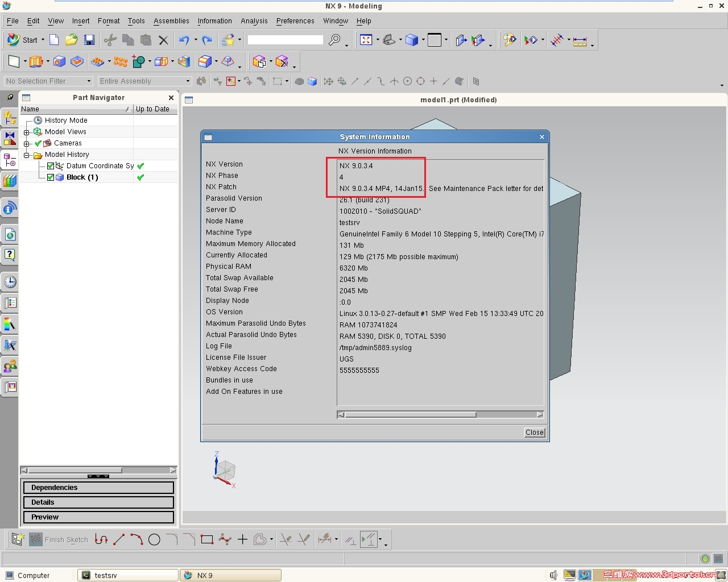This screenshot has width=728, height=582.
Task: Open the History clock sidebar tab
Action: point(10,282)
